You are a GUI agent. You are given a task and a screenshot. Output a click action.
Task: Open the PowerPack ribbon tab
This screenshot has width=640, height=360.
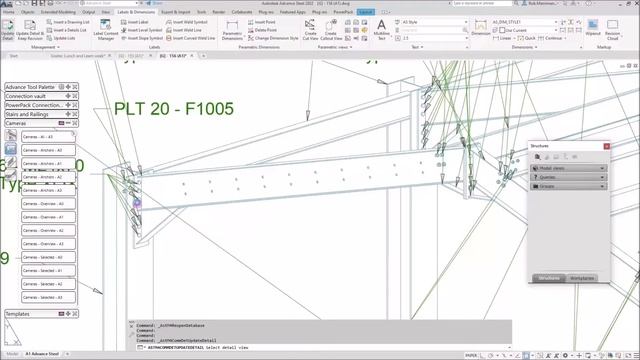pos(343,12)
